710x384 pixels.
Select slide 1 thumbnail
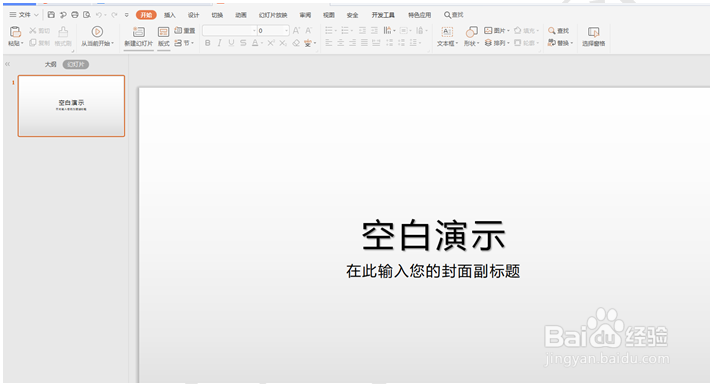[x=71, y=106]
